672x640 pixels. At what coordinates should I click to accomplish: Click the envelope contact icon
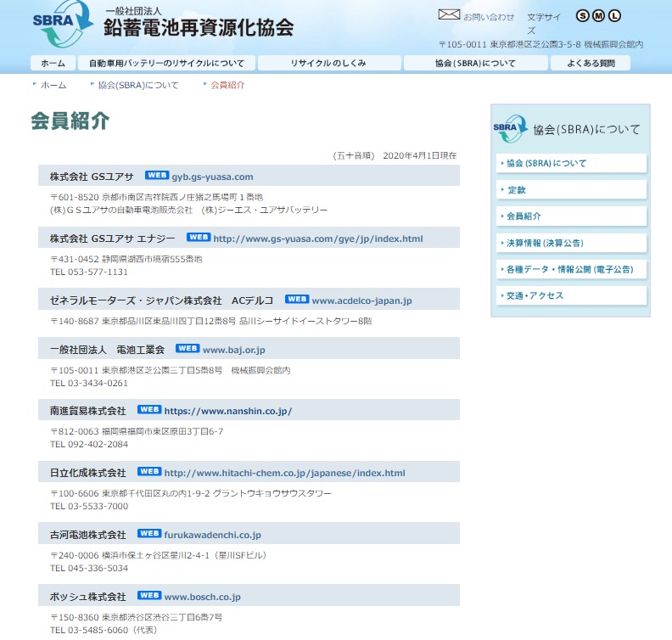pyautogui.click(x=449, y=14)
